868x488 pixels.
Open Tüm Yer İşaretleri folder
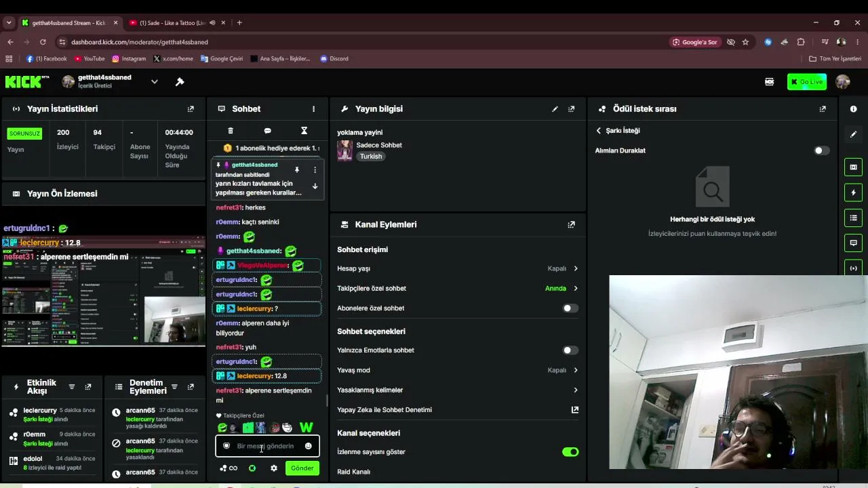pyautogui.click(x=835, y=59)
